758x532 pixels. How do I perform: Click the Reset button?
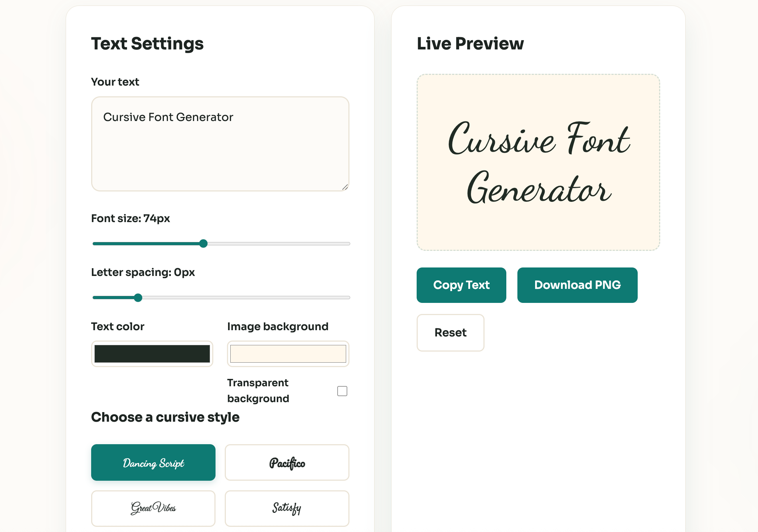click(450, 332)
